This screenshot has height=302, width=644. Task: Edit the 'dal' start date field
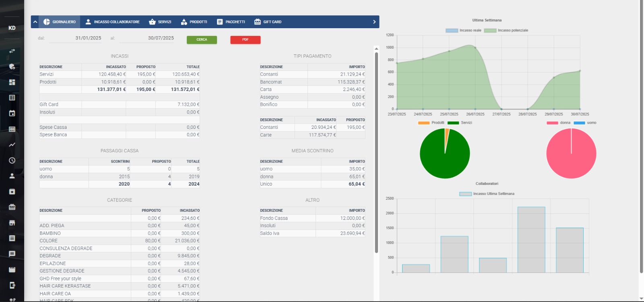(75, 38)
